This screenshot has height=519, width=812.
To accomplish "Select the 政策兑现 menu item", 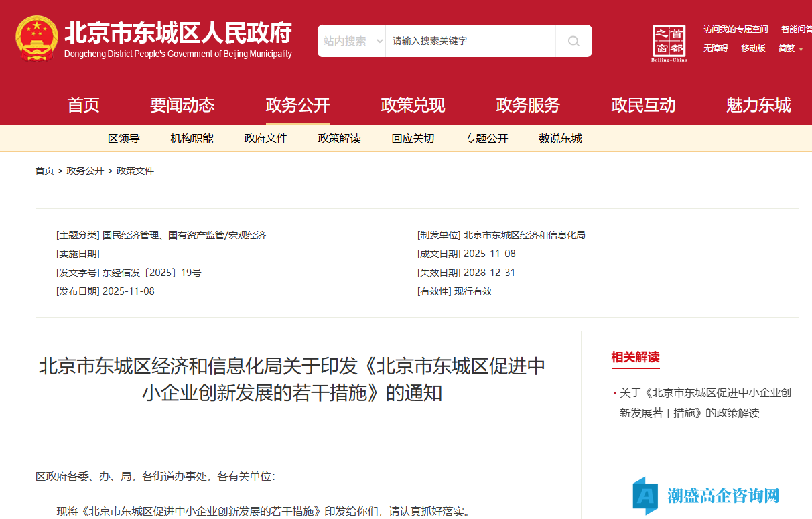I will [x=413, y=104].
